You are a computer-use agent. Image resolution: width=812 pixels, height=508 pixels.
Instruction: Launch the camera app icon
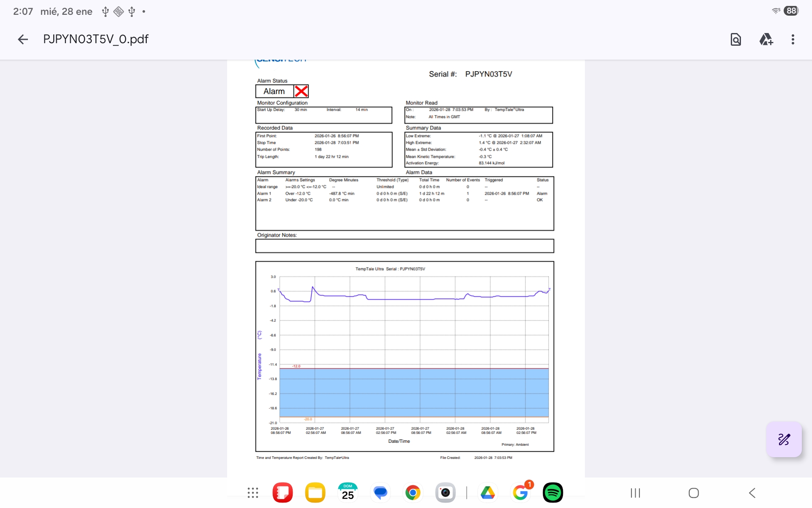point(445,493)
